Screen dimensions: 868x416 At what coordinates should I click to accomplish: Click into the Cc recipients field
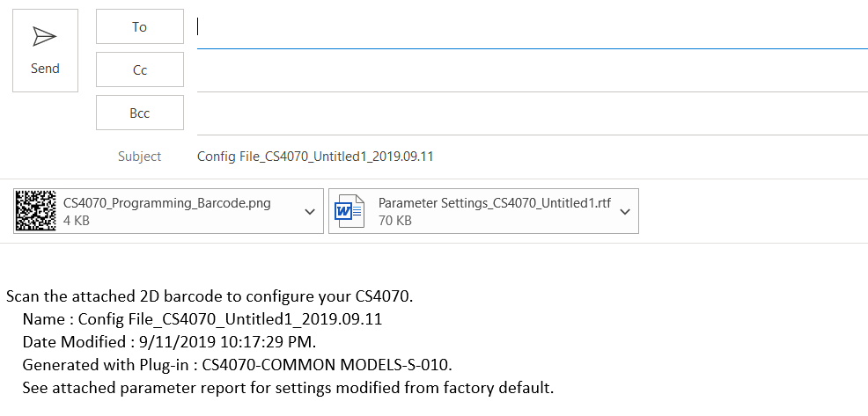(x=528, y=70)
